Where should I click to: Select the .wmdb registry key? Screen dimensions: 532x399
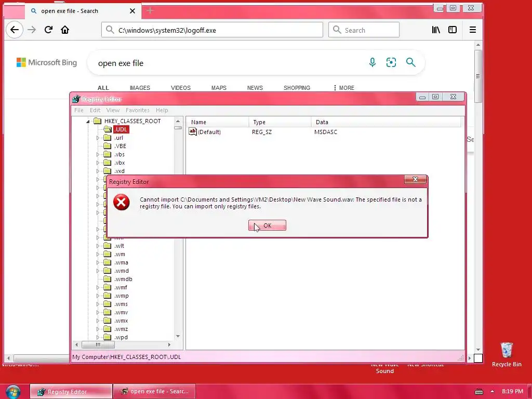point(123,279)
